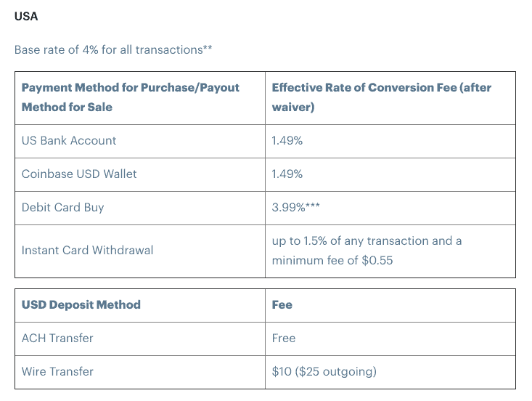Click the Payment Method for Purchase/Payout header
This screenshot has height=401, width=532.
131,88
